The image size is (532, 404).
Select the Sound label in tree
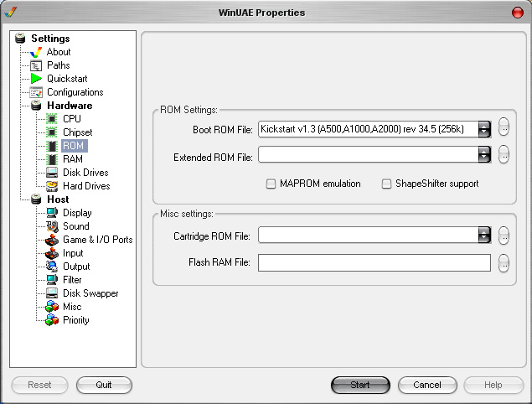click(x=76, y=226)
